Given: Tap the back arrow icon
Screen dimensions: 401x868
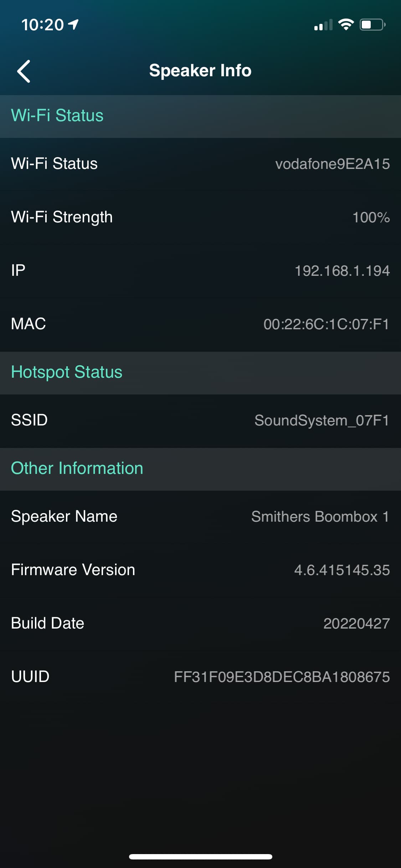Looking at the screenshot, I should [24, 71].
